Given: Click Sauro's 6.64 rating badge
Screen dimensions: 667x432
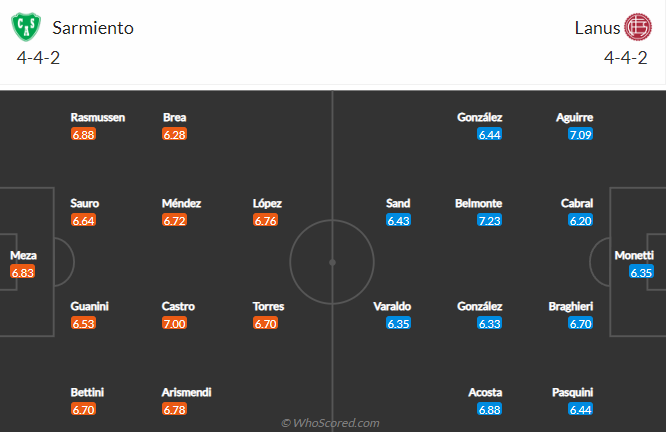Looking at the screenshot, I should click(84, 220).
